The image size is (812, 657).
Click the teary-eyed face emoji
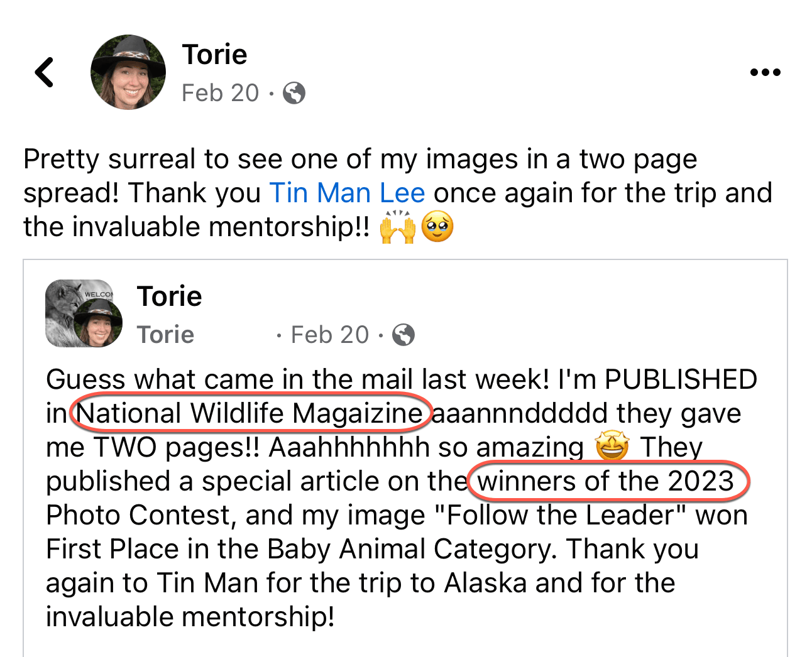(x=437, y=227)
